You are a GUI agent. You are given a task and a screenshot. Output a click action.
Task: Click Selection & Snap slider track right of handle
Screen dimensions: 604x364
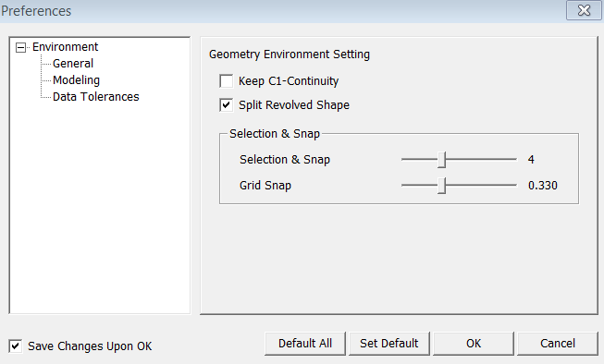click(482, 159)
